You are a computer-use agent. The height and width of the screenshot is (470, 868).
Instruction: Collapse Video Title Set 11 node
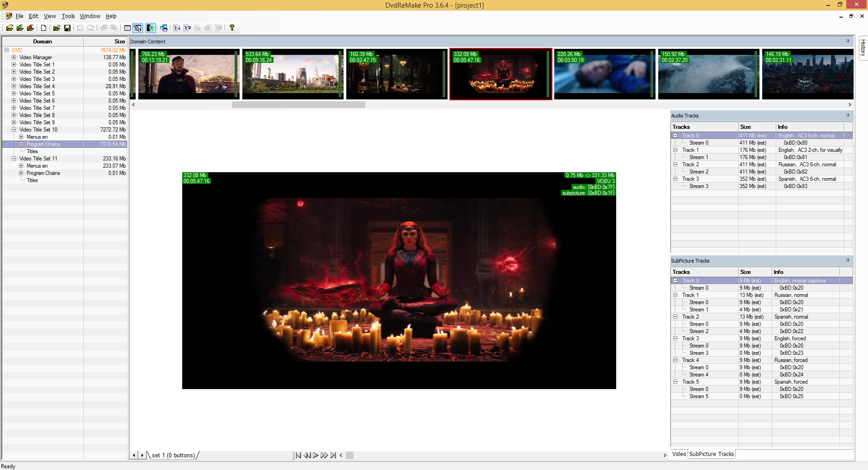click(14, 159)
